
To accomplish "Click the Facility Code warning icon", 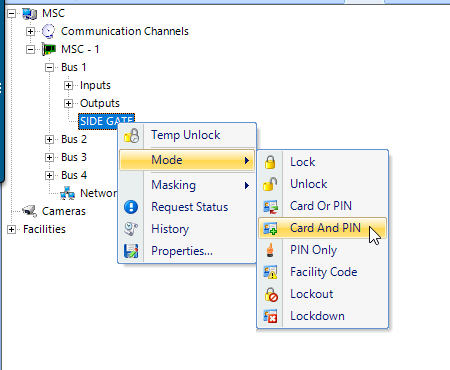I will pos(270,272).
